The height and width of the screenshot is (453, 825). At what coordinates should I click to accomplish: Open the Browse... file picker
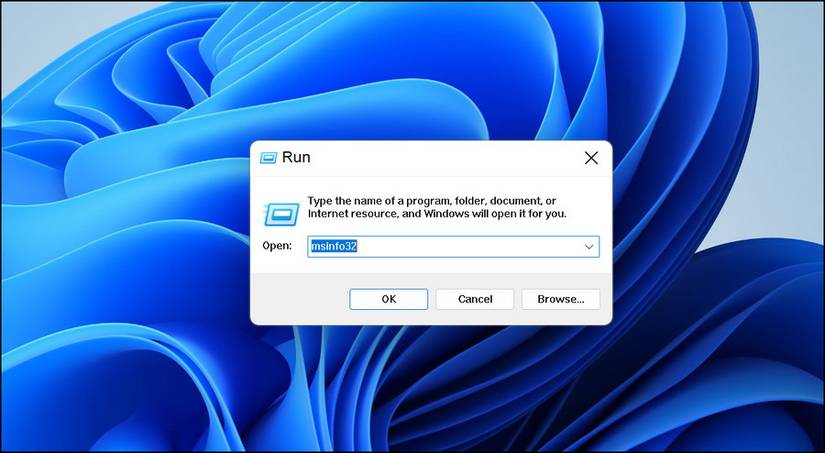pyautogui.click(x=560, y=299)
